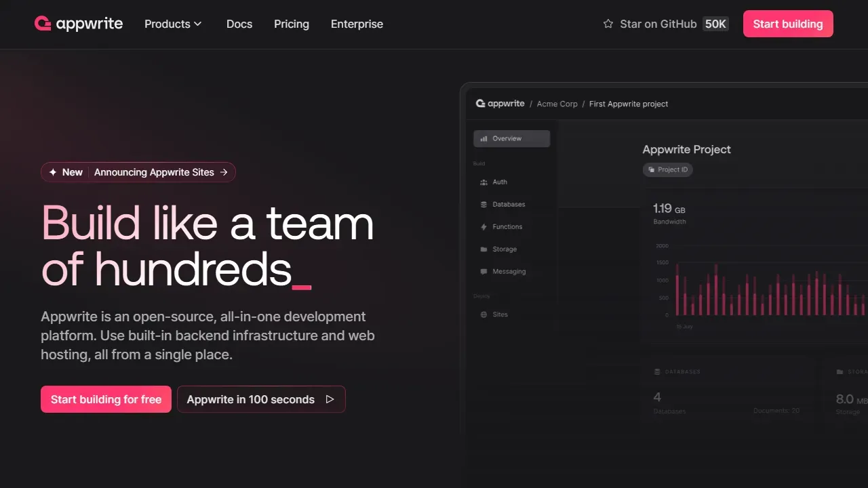Click the 1.19 GB bandwidth value
Viewport: 868px width, 488px height.
[669, 209]
